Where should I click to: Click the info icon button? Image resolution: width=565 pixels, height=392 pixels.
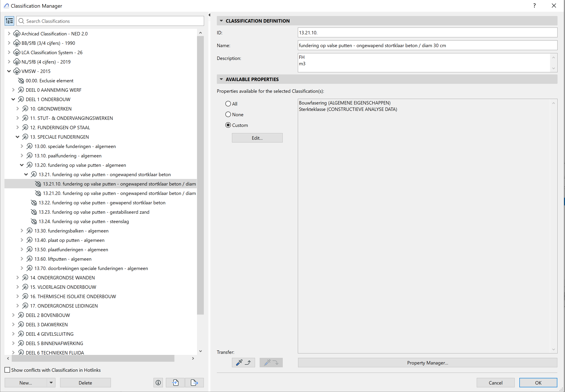(x=158, y=383)
